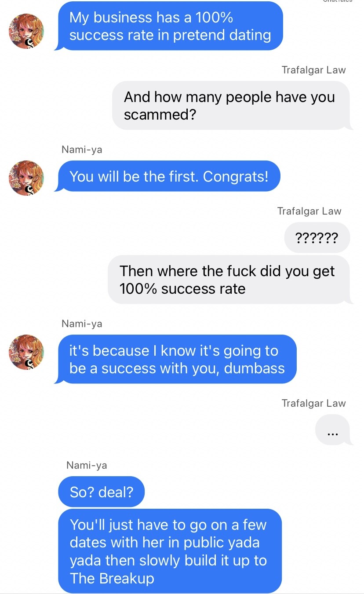
Task: Click Trafalgar Law name above the "scammed?" message
Action: [x=313, y=70]
